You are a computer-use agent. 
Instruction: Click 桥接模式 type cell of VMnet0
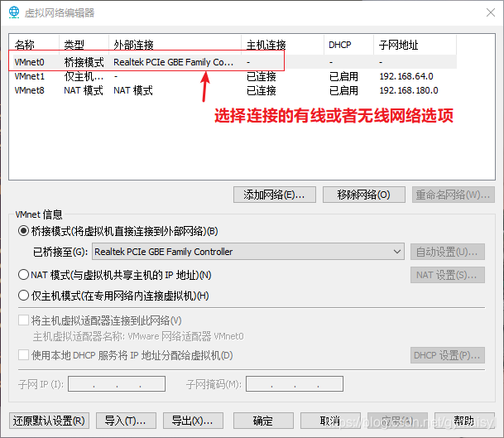point(84,62)
